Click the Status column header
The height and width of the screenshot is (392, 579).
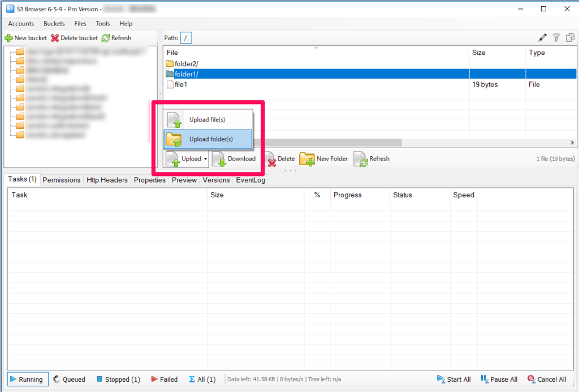point(420,195)
